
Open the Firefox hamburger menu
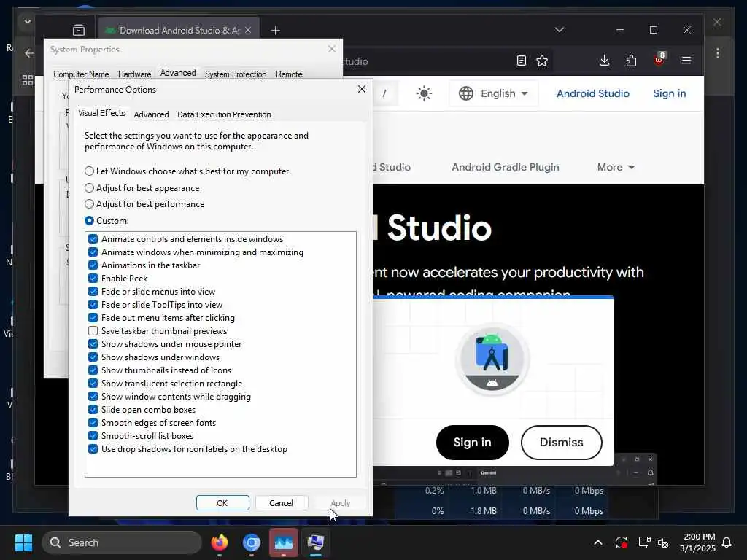click(686, 61)
